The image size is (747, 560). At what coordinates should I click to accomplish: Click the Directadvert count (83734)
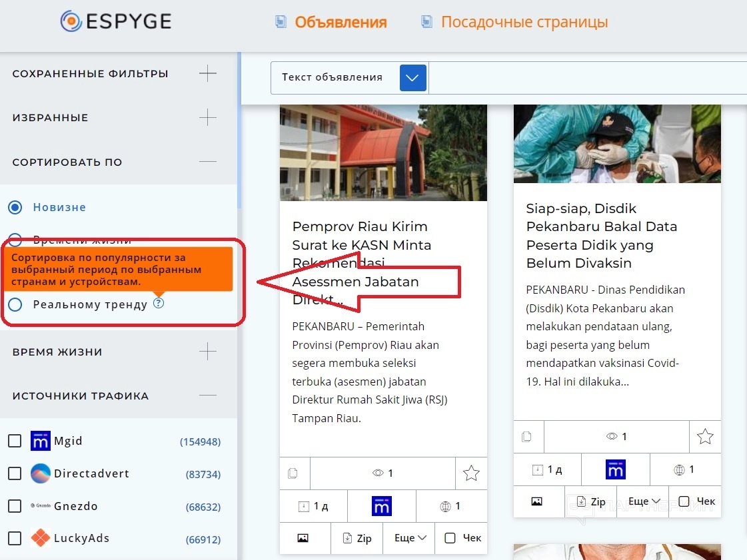tap(203, 475)
